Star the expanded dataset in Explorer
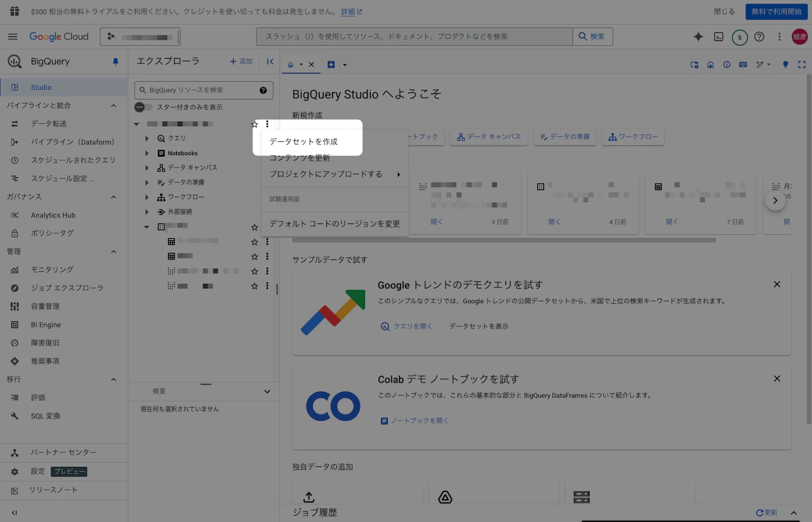 [254, 227]
